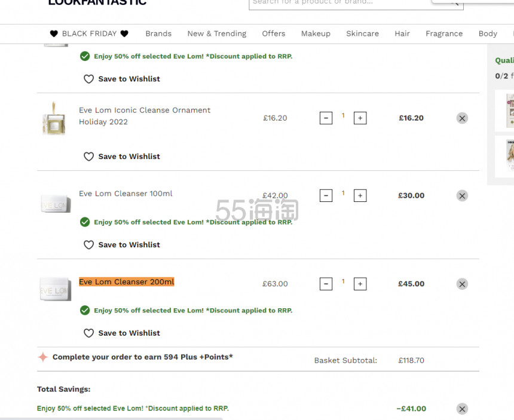
Task: Click the Cleanser 200ml wishlist heart icon
Action: (88, 333)
